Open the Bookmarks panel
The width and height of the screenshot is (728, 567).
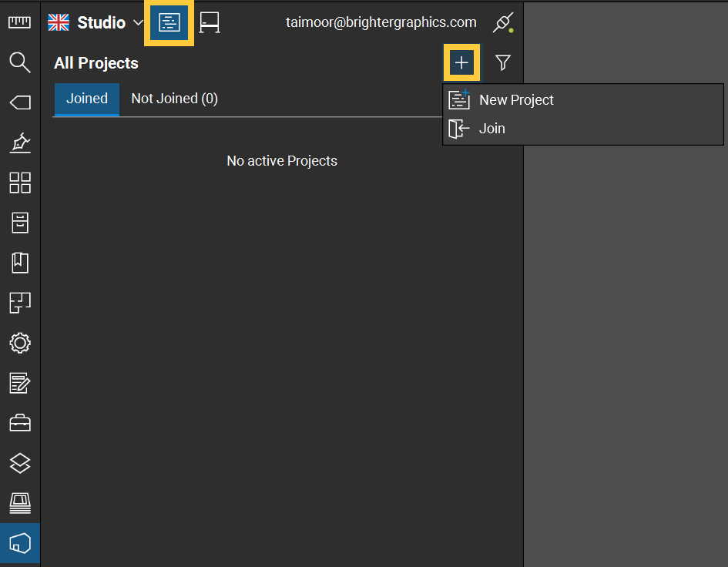point(19,263)
